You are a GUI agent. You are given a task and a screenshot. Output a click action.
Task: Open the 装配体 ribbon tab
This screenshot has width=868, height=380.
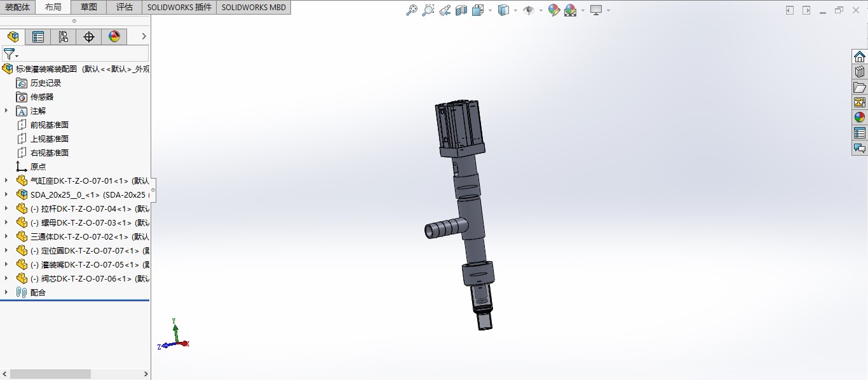point(18,7)
